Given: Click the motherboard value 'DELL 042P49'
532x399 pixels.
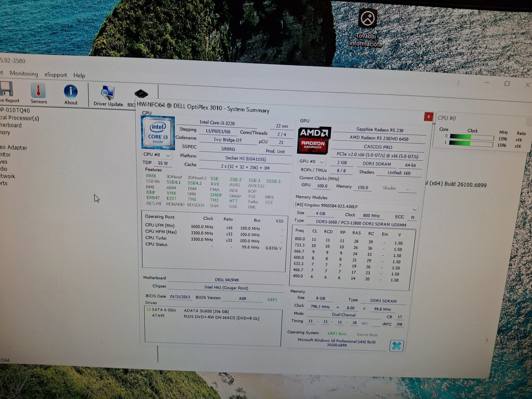Looking at the screenshot, I should pos(227,280).
